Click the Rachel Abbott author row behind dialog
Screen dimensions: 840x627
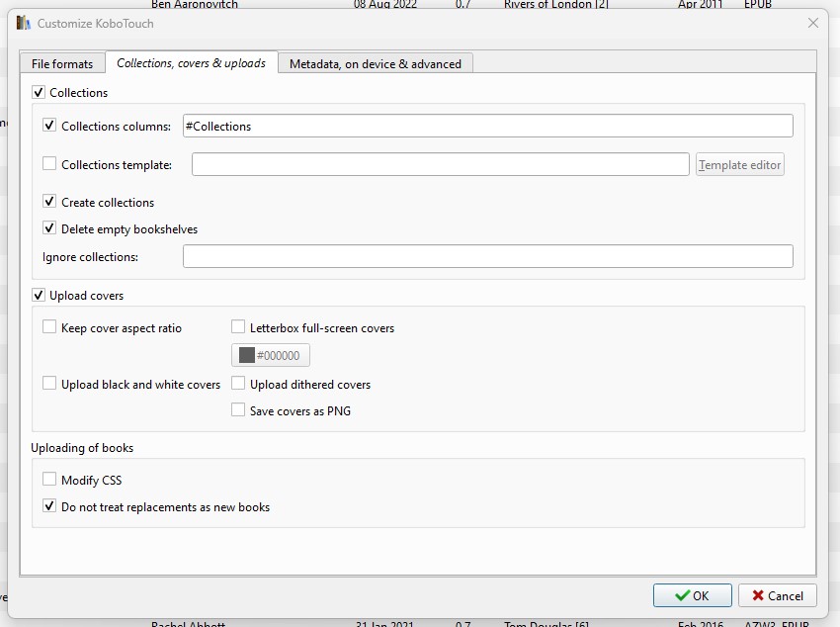[188, 623]
